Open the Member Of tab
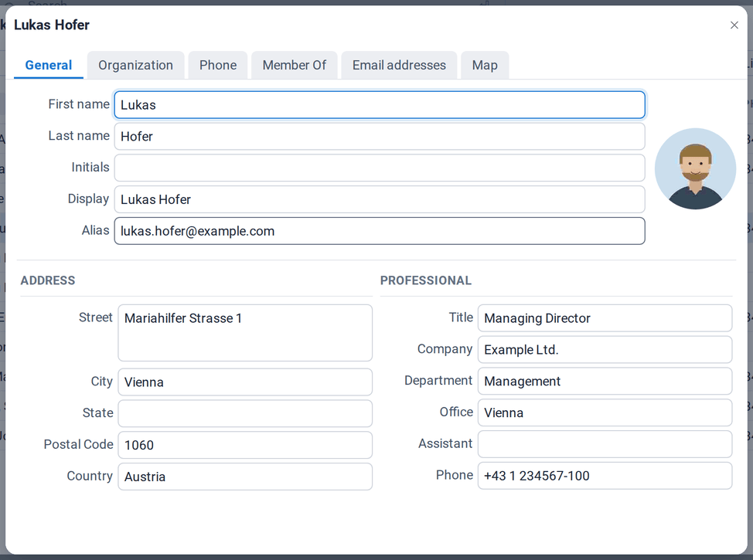Image resolution: width=753 pixels, height=560 pixels. pos(295,65)
